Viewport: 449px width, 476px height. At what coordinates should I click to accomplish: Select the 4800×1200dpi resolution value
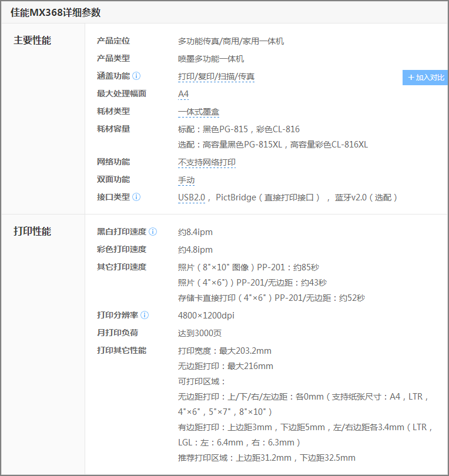(x=206, y=316)
